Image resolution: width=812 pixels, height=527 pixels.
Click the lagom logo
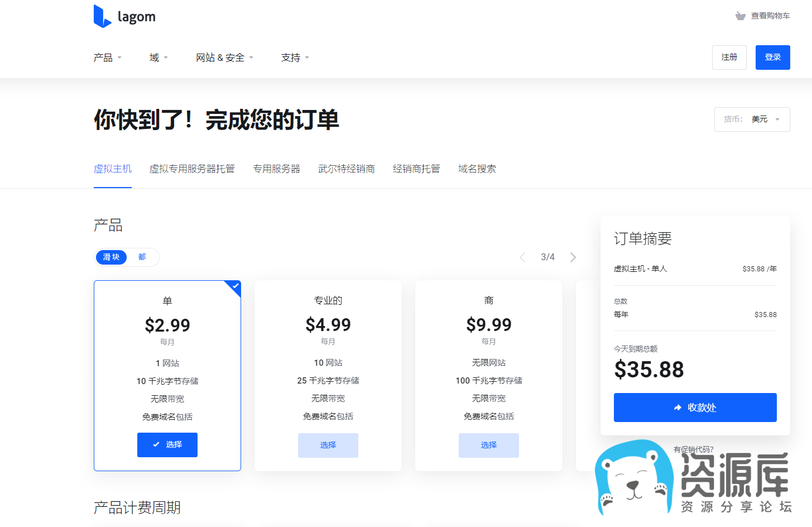[x=124, y=17]
